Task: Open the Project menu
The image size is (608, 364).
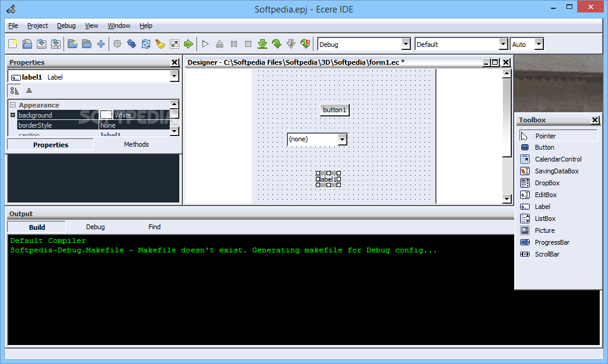Action: click(37, 26)
